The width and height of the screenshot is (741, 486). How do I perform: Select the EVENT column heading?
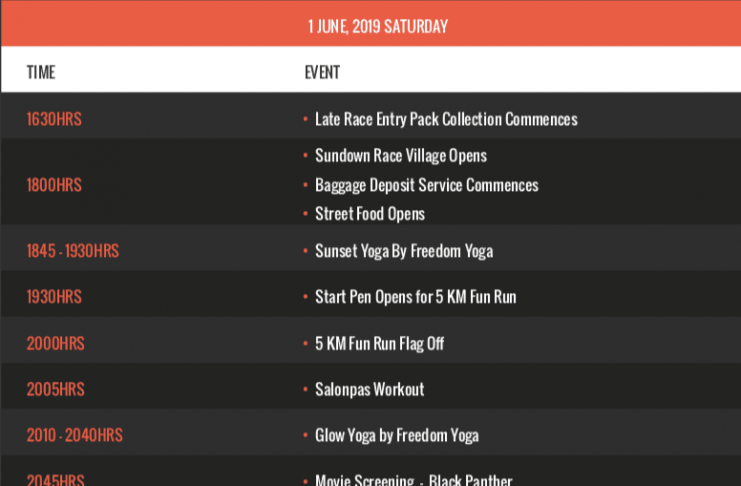pos(322,72)
